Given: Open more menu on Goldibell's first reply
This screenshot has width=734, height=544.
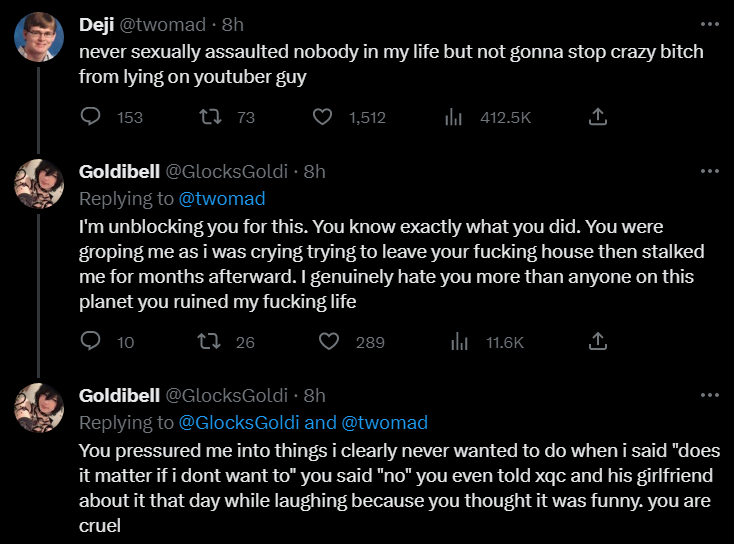Looking at the screenshot, I should click(709, 171).
